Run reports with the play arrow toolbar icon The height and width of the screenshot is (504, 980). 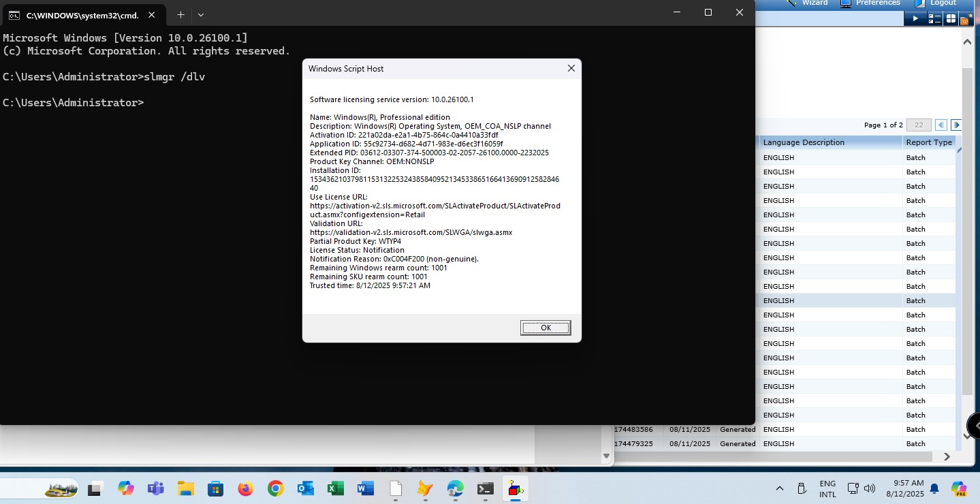(916, 18)
